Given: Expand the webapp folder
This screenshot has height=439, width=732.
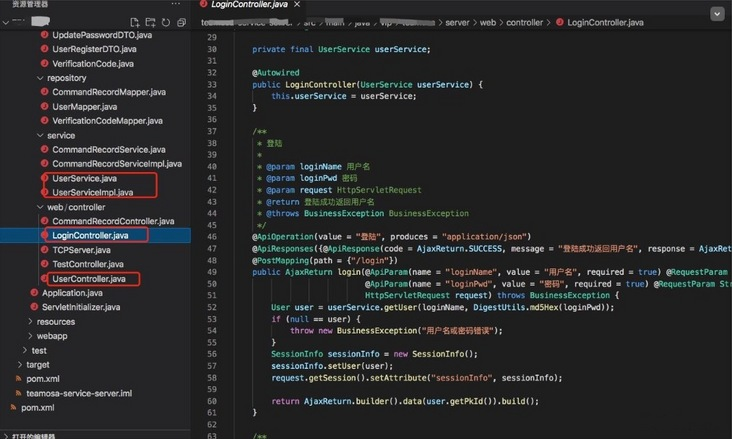Looking at the screenshot, I should (x=30, y=336).
